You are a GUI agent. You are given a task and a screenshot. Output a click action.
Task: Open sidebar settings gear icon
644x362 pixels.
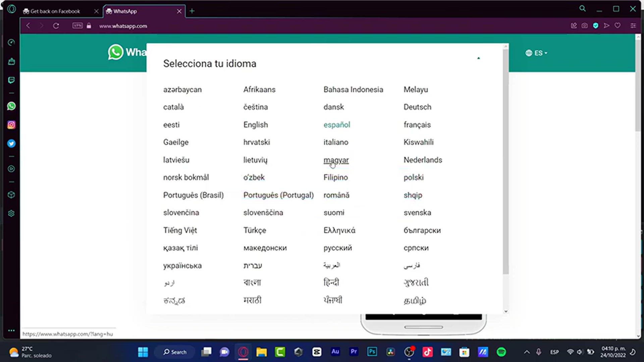(x=11, y=214)
